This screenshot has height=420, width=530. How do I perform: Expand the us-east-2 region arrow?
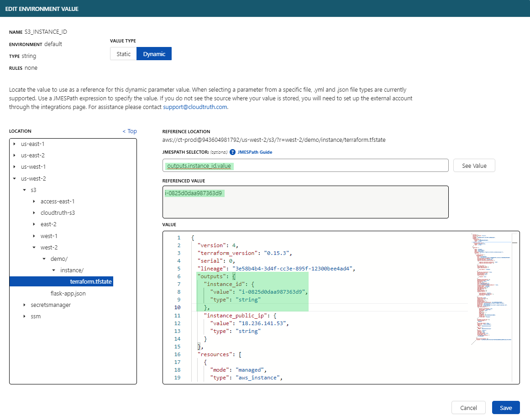(x=14, y=156)
